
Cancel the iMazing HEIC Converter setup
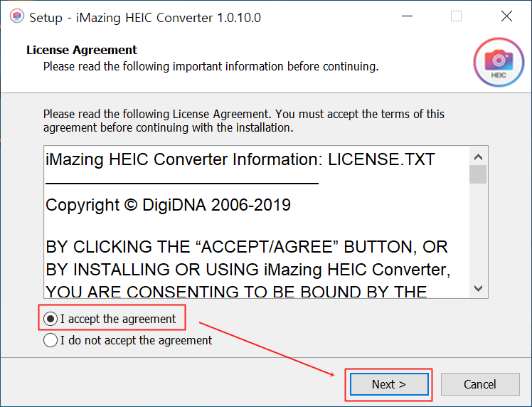click(x=480, y=384)
